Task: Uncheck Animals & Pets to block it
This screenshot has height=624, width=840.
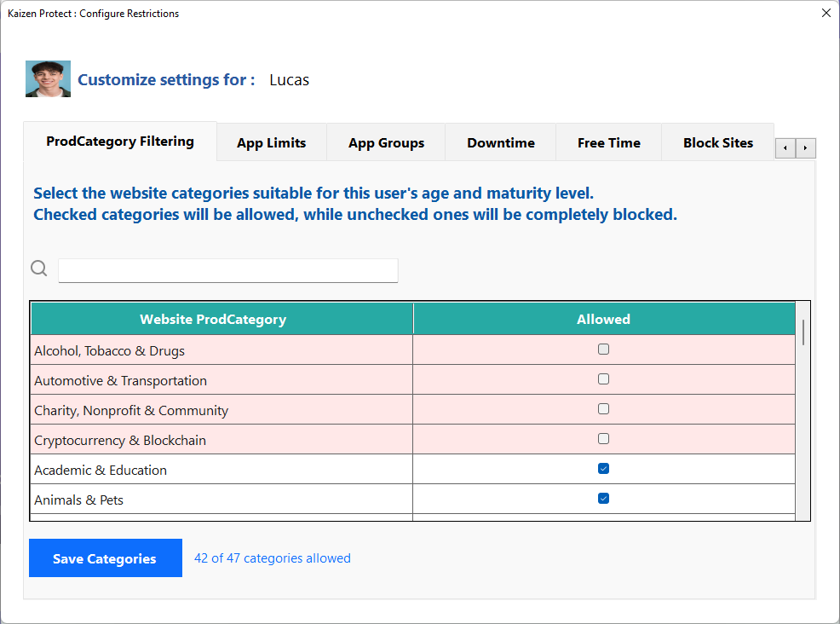Action: (603, 498)
